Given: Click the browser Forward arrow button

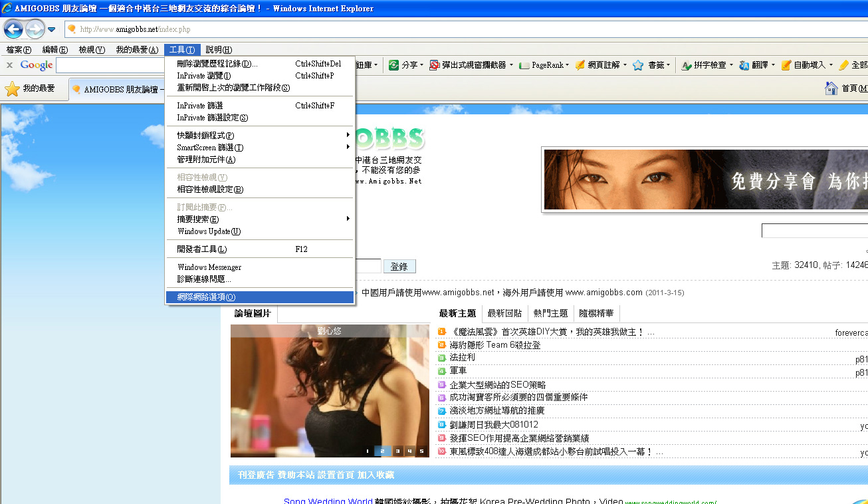Looking at the screenshot, I should click(x=35, y=29).
